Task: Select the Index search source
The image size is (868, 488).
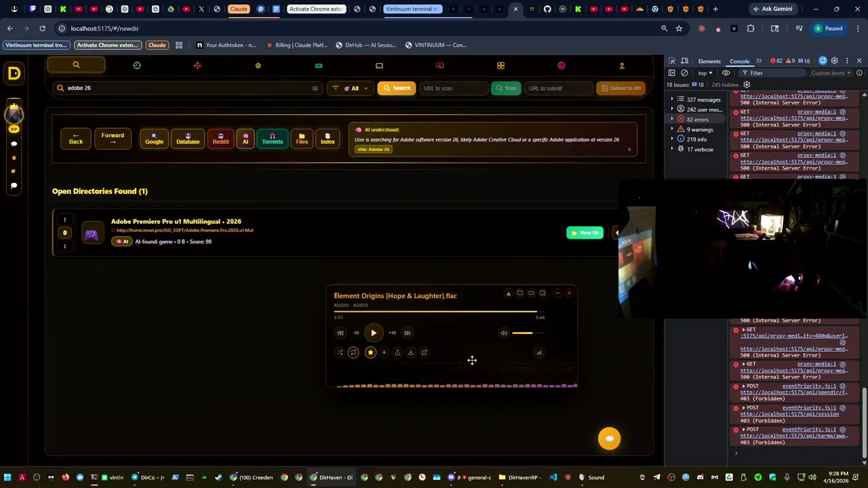Action: [x=328, y=138]
